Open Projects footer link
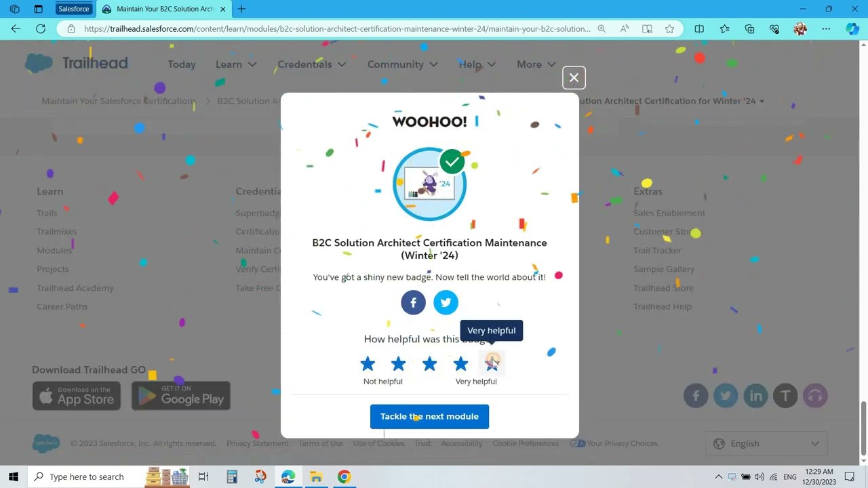This screenshot has height=488, width=868. pos(53,269)
